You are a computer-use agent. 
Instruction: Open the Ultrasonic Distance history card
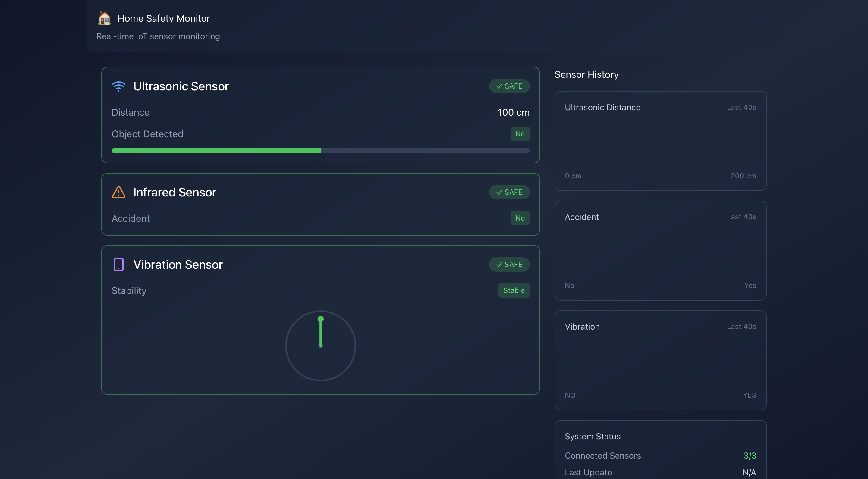[660, 141]
